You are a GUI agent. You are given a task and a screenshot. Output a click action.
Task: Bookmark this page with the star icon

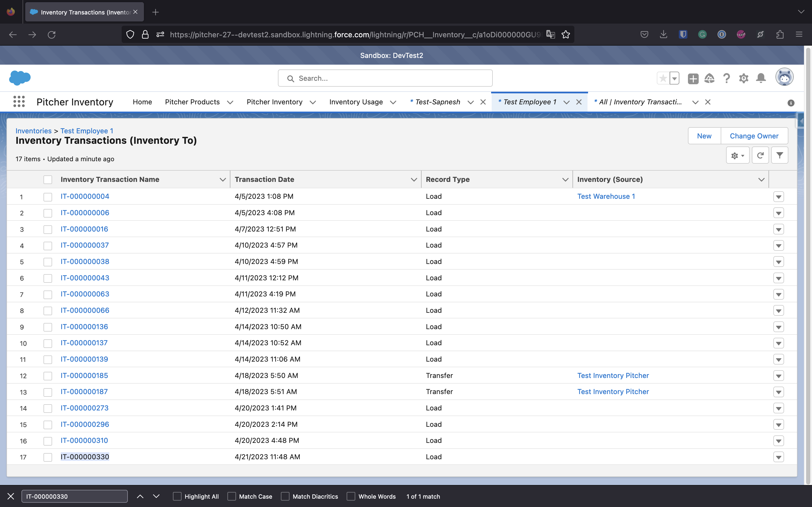point(566,35)
